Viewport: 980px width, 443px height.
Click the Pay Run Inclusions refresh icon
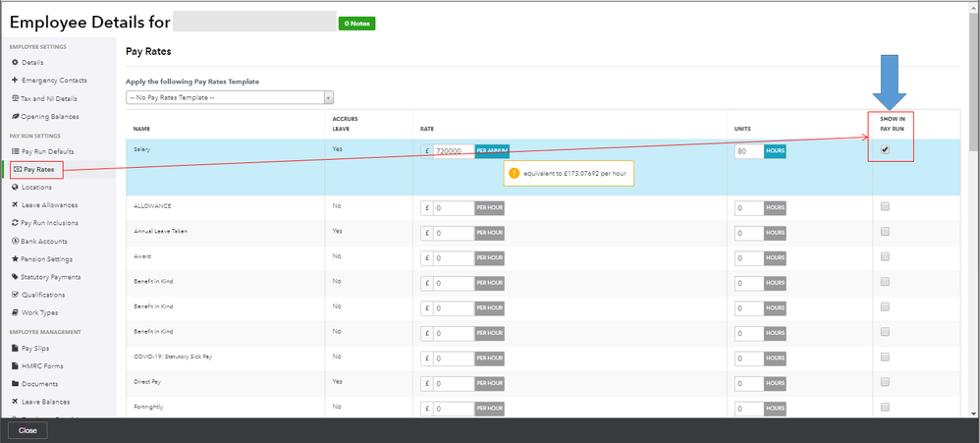point(16,222)
